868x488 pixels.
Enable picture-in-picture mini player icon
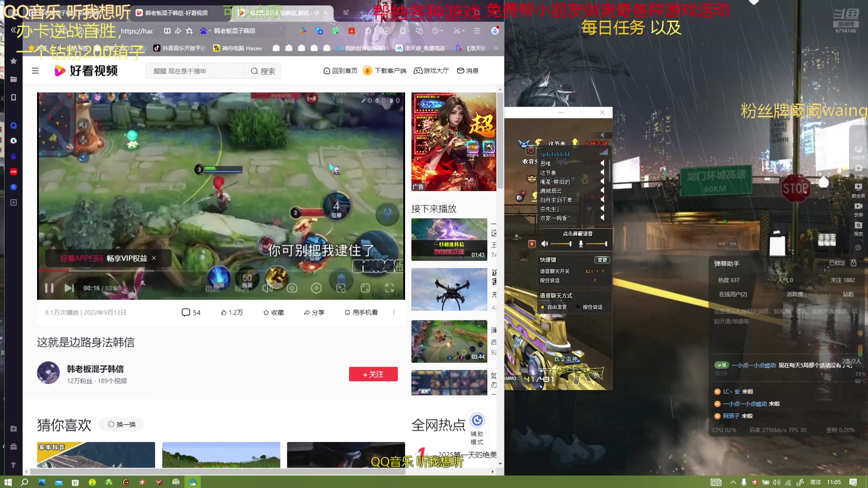coord(341,288)
